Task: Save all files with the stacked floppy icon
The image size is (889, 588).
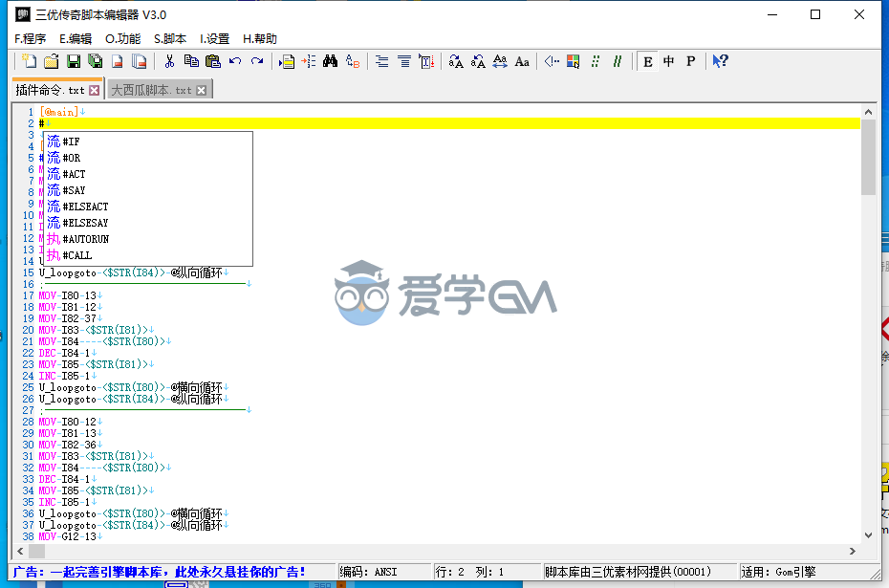Action: 96,61
